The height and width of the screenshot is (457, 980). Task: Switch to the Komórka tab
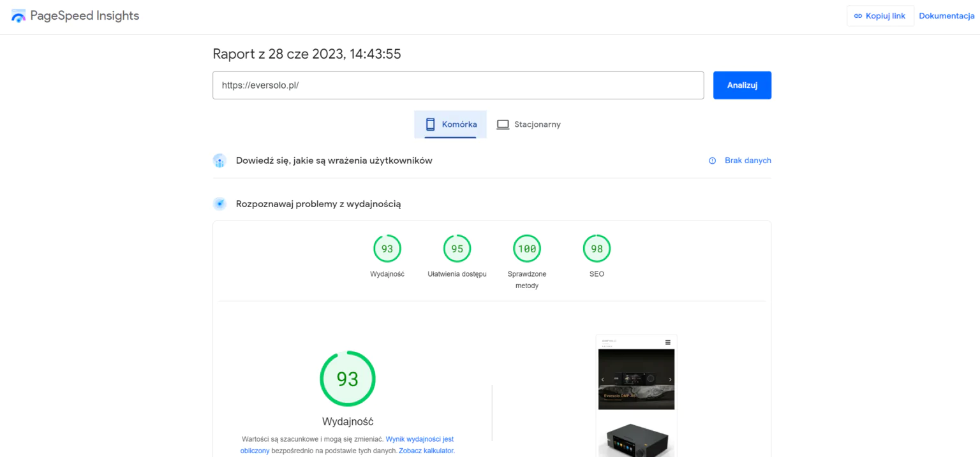450,124
